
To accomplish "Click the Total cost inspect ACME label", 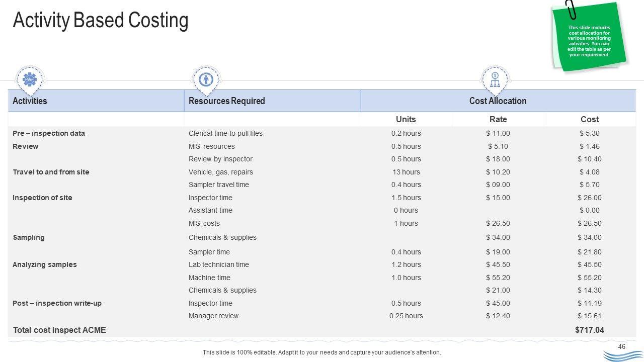I will [59, 330].
